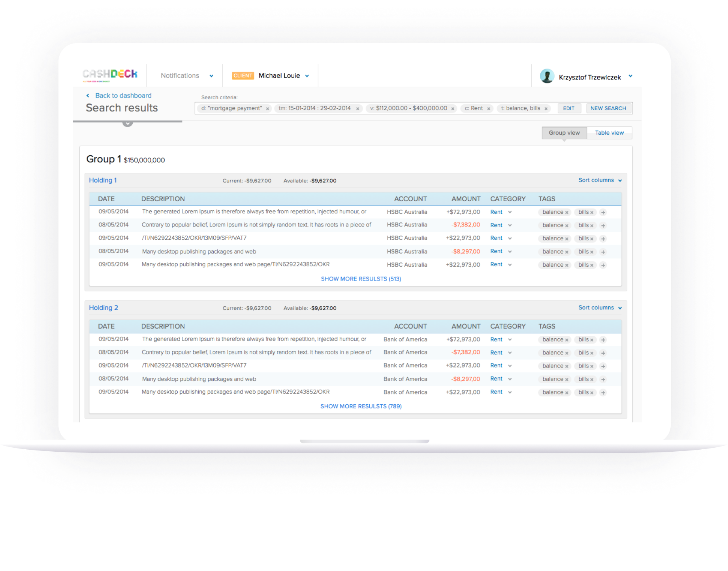Remove the "mortgage payment" search filter
728x571 pixels.
tap(267, 108)
